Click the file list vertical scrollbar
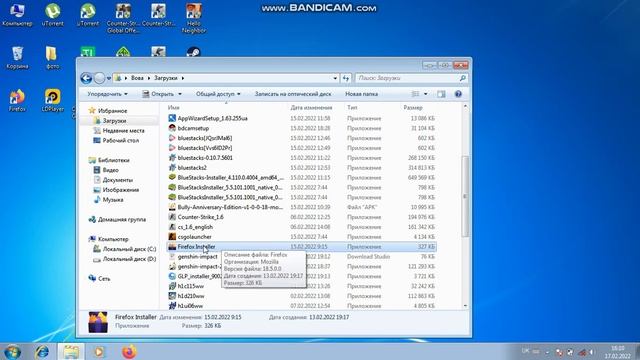 click(x=465, y=196)
